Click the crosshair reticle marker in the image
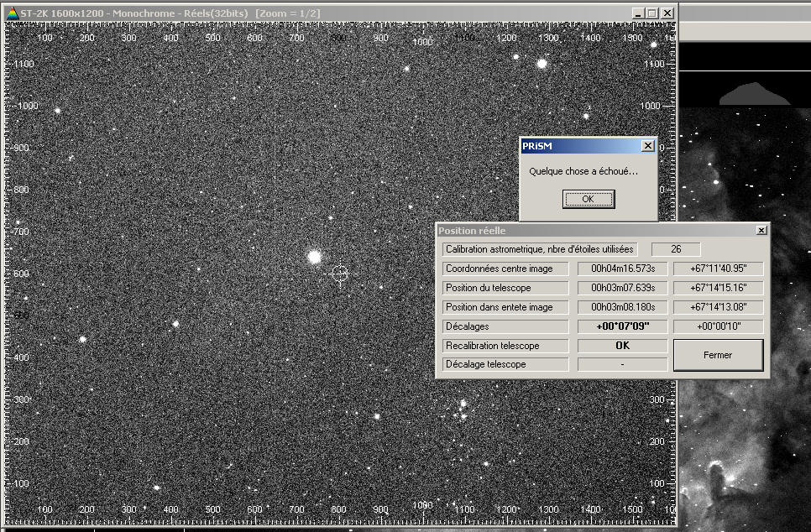The image size is (811, 532). (x=340, y=274)
